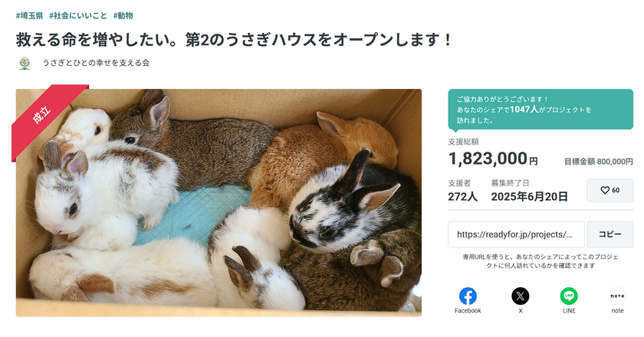
Task: Copy the URL with the コピー button
Action: coord(610,234)
